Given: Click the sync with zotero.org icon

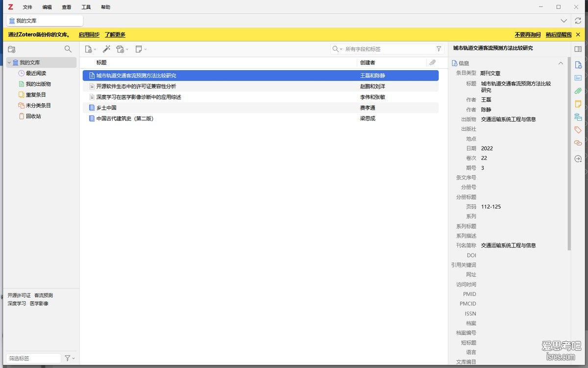Looking at the screenshot, I should (x=578, y=21).
